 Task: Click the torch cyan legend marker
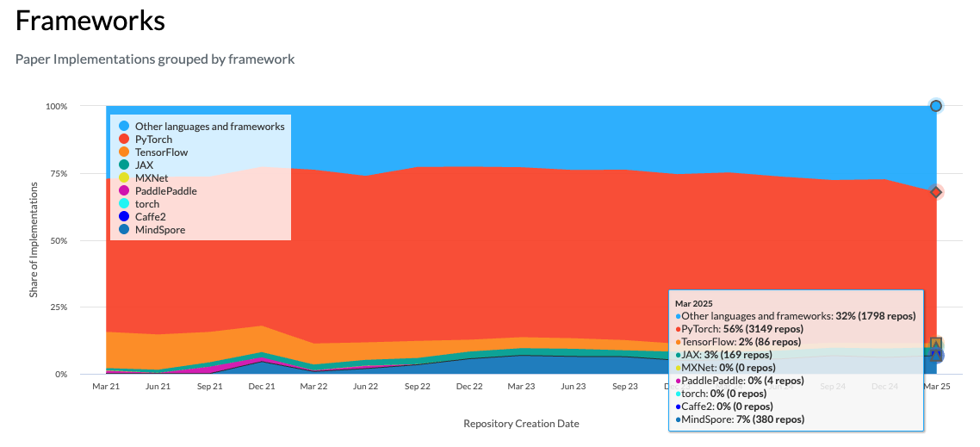(x=124, y=204)
